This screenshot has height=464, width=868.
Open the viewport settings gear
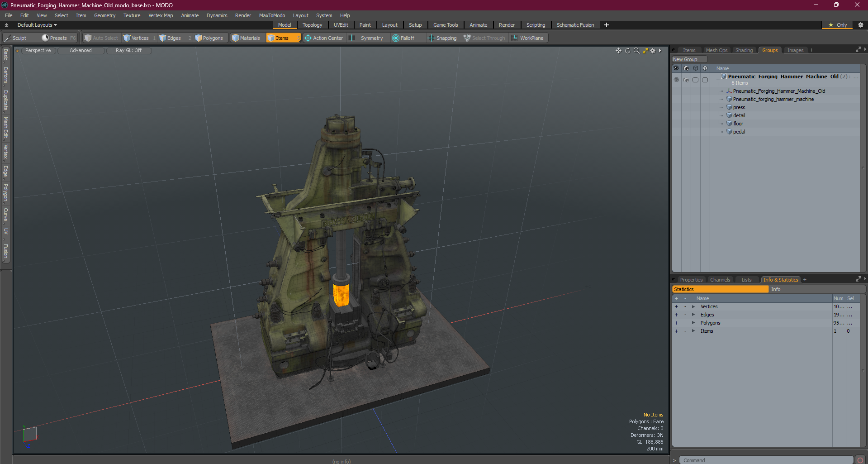653,51
